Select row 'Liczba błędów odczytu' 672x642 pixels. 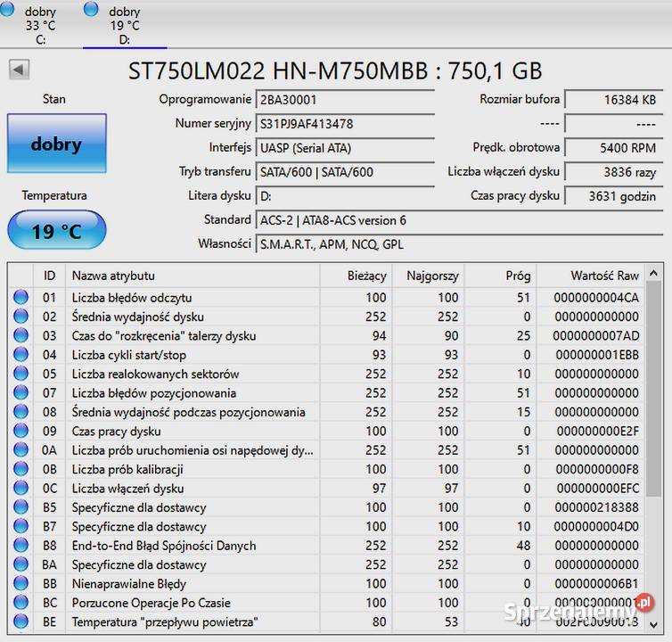(x=325, y=297)
